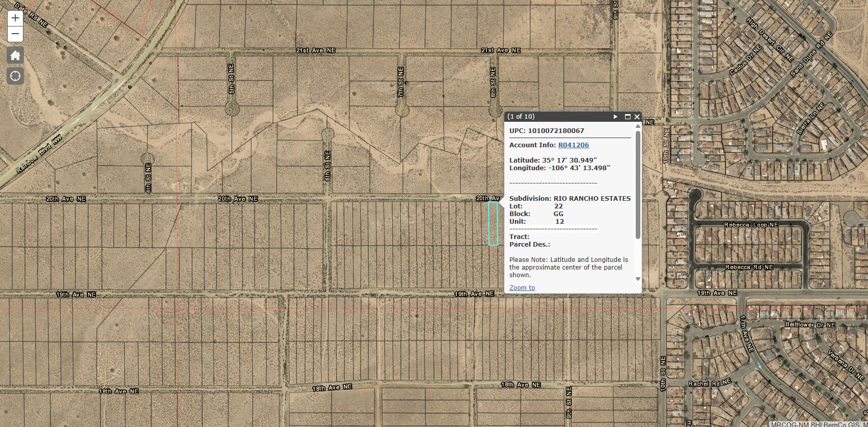Click the popup scrollbar down arrow

coord(638,279)
